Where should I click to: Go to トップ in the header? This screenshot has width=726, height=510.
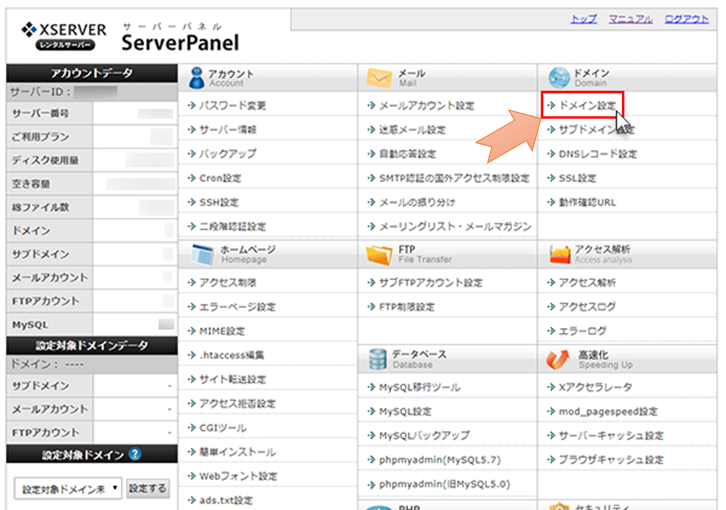pos(583,19)
